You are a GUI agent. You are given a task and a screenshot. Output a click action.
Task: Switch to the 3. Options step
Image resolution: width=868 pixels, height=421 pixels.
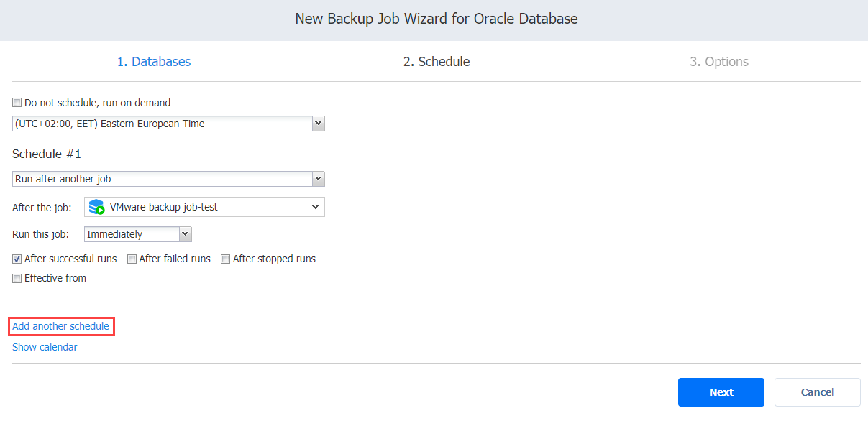[x=719, y=62]
